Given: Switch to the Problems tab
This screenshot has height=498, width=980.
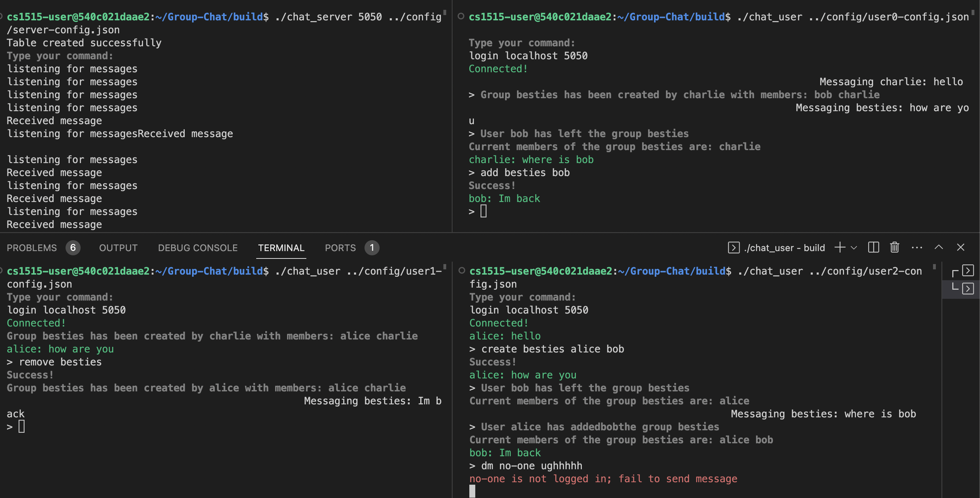Looking at the screenshot, I should pos(32,248).
